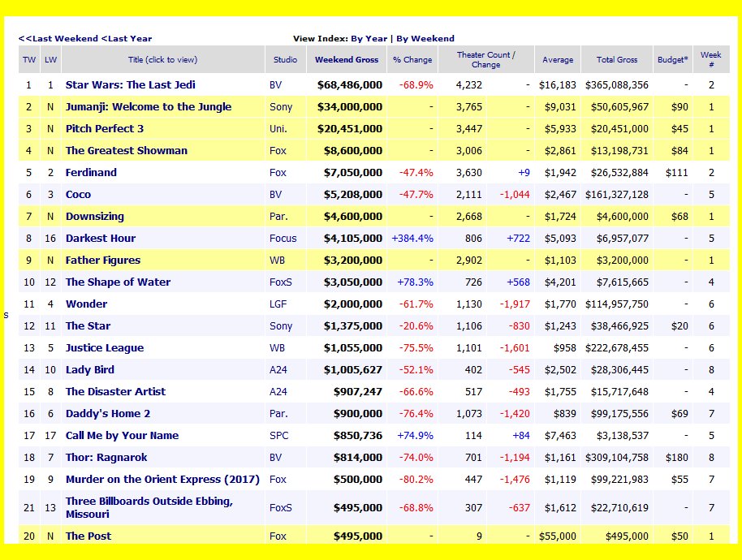Viewport: 742px width, 560px height.
Task: Open Three Billboards Outside Ebbing, Missouri
Action: [x=149, y=507]
